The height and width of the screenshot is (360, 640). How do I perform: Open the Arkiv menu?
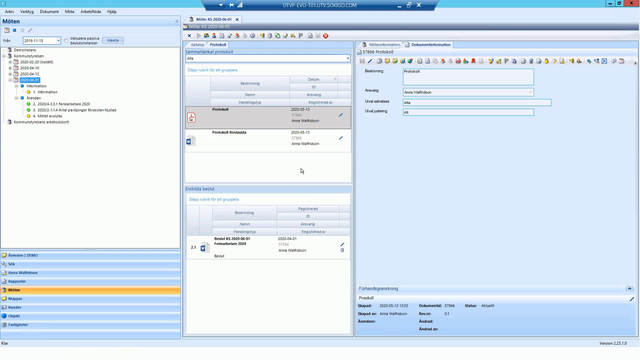[9, 12]
